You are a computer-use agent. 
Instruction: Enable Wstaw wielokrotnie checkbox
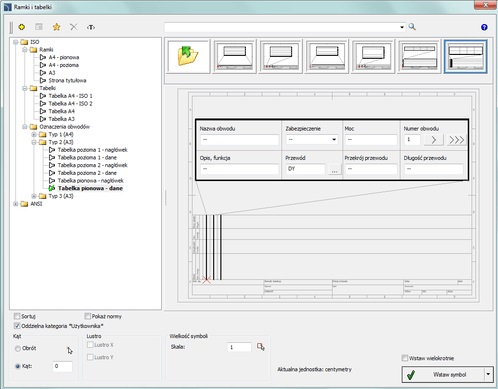pos(405,358)
